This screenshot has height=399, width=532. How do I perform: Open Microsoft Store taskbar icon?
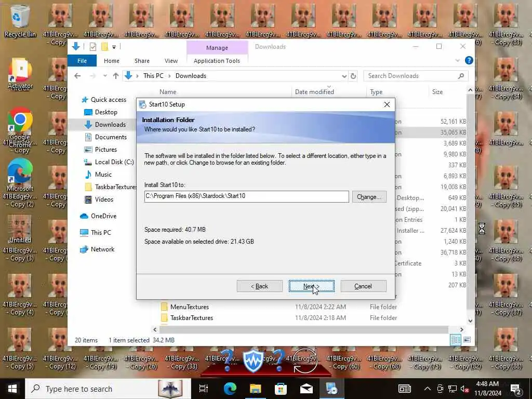(x=281, y=389)
